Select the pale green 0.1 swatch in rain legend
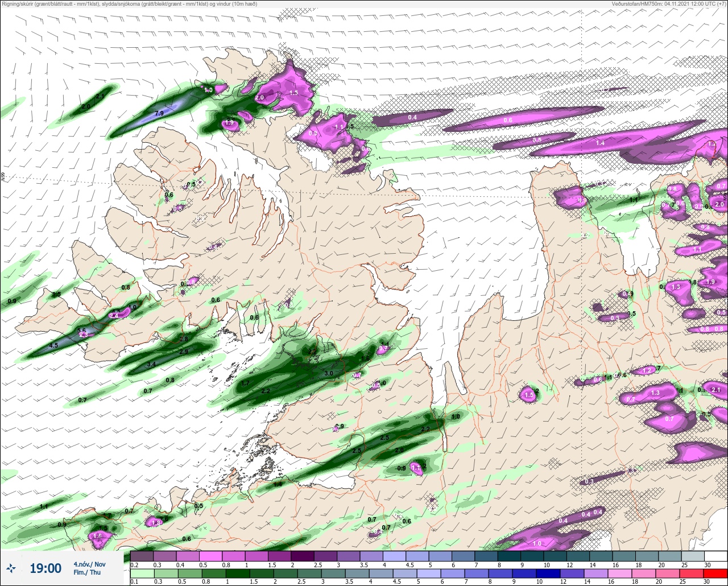 click(142, 573)
